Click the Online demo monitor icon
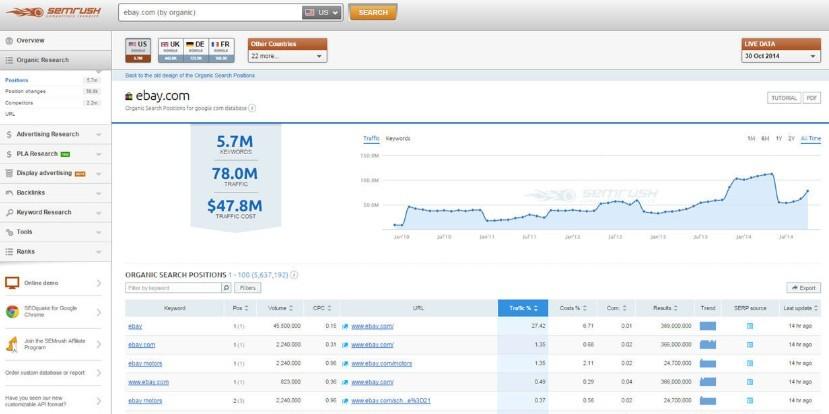 13,283
